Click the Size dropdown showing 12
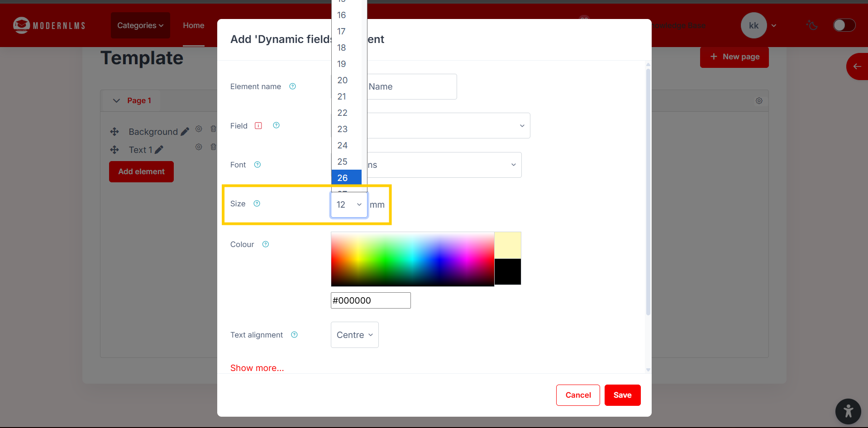Viewport: 868px width, 428px height. pyautogui.click(x=349, y=204)
